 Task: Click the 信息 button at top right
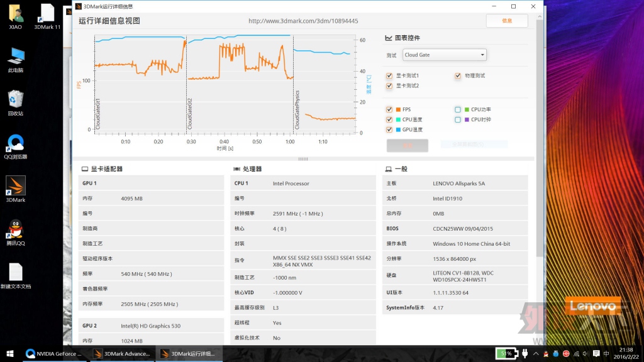click(507, 21)
